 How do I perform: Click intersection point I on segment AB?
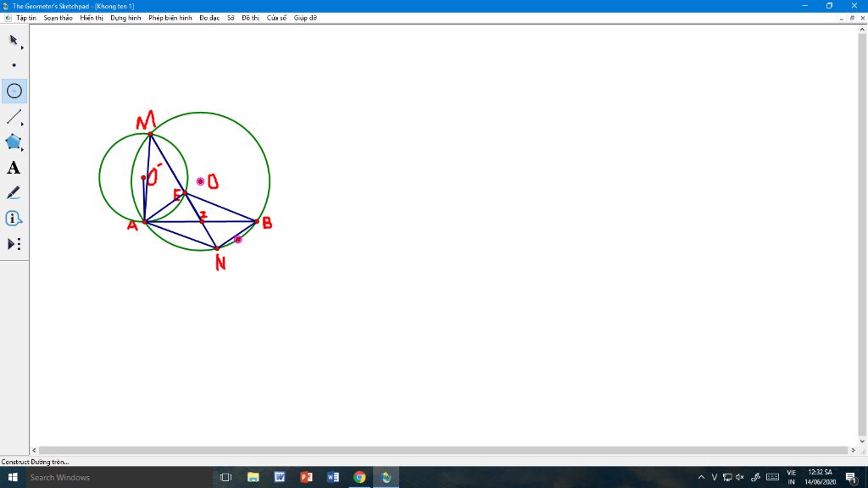202,222
